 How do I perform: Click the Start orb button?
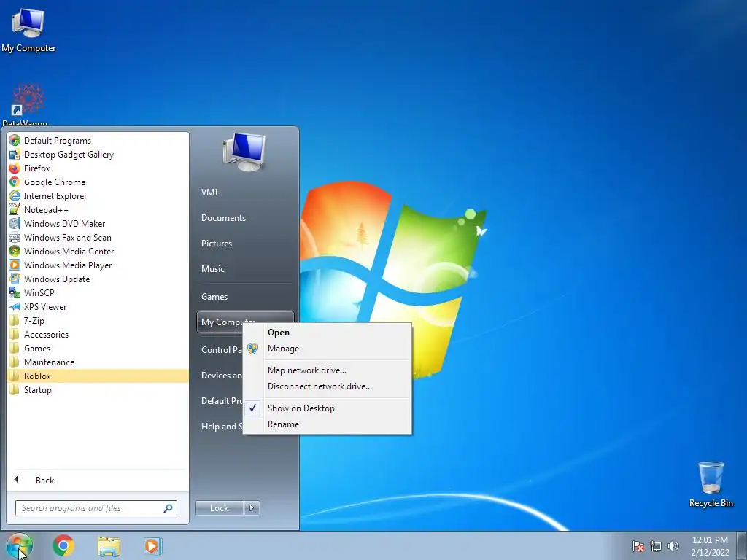[x=19, y=545]
